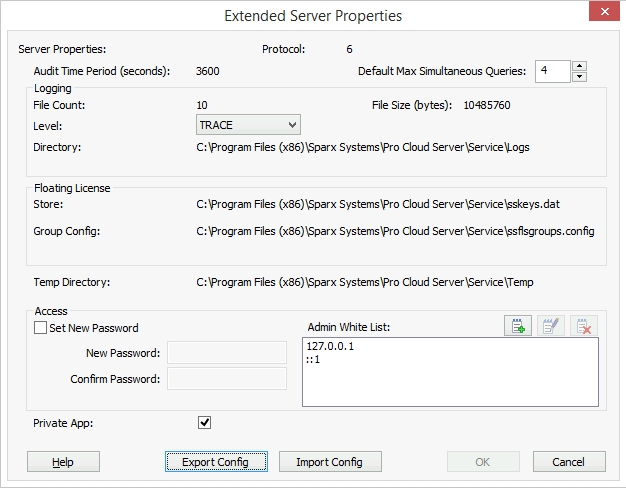Cancel the server properties dialog
626x488 pixels.
click(569, 462)
